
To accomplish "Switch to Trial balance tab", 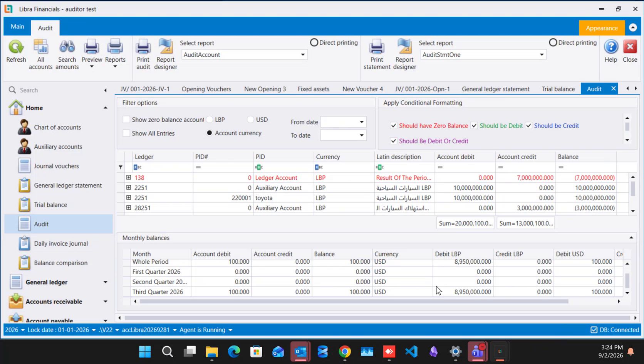I will (558, 89).
